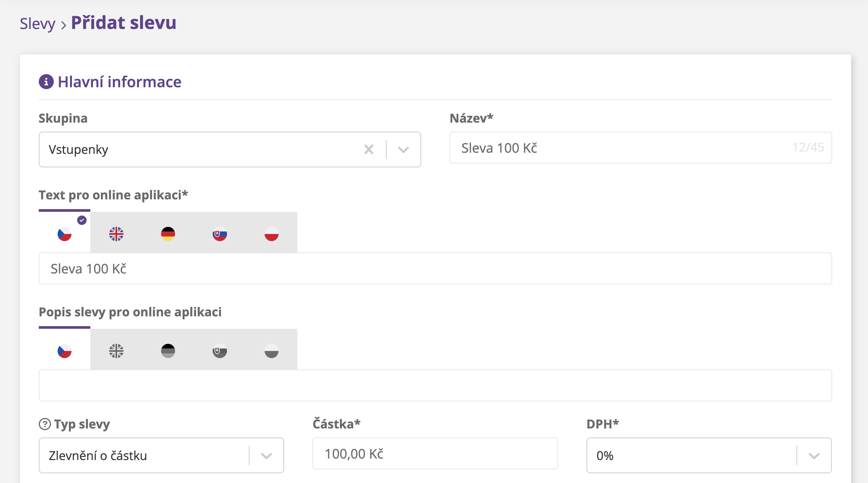Image resolution: width=868 pixels, height=483 pixels.
Task: Expand the Skupina dropdown arrow
Action: 404,150
